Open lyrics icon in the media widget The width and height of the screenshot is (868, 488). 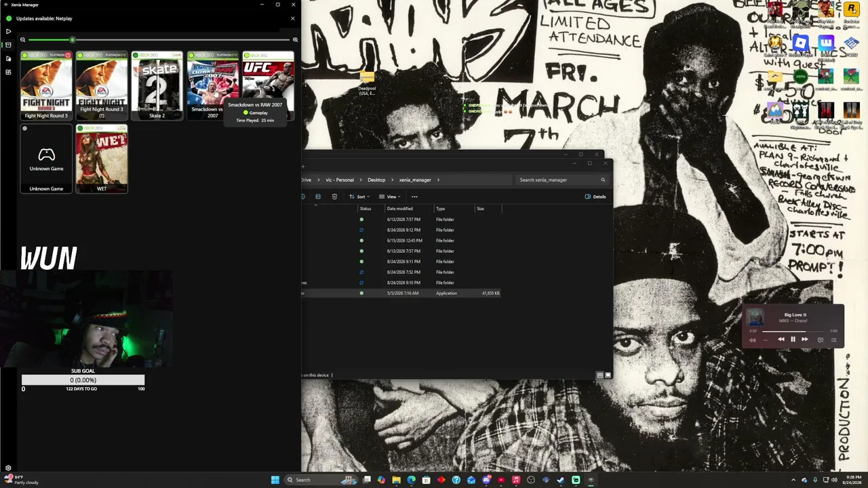tap(821, 340)
